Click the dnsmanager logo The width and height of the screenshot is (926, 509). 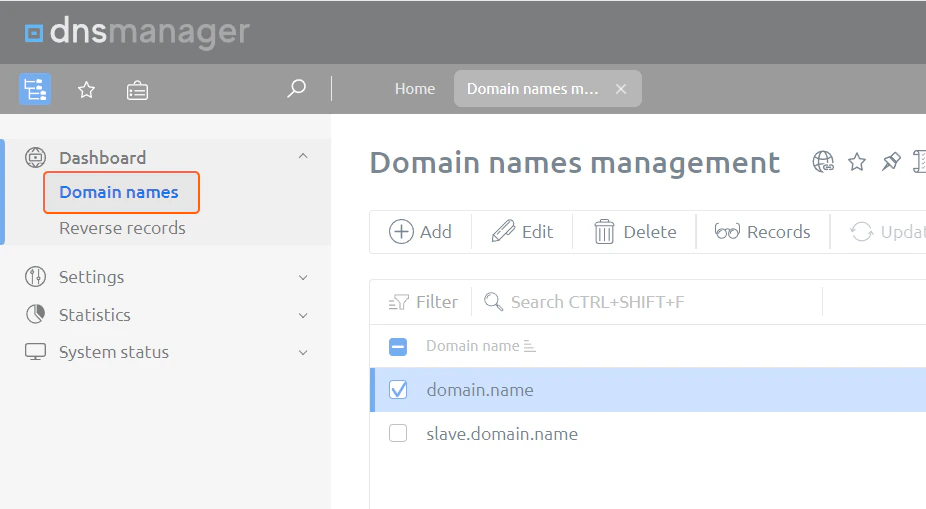(x=137, y=31)
